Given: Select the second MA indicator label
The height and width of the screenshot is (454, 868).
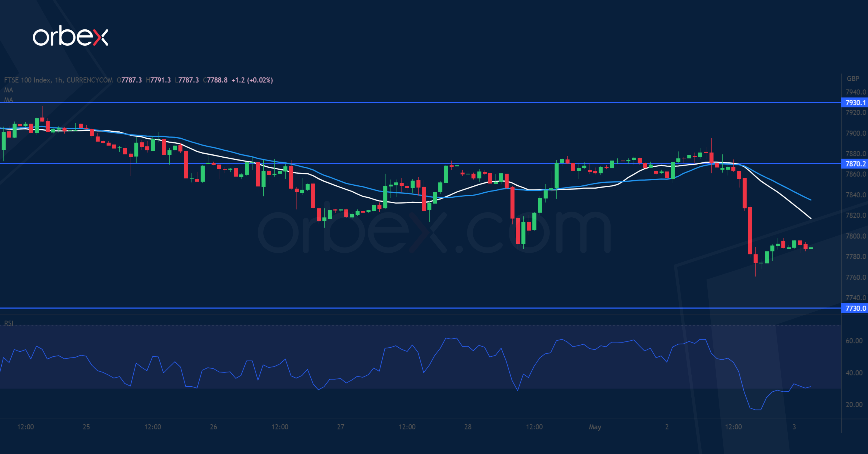Looking at the screenshot, I should [x=8, y=99].
